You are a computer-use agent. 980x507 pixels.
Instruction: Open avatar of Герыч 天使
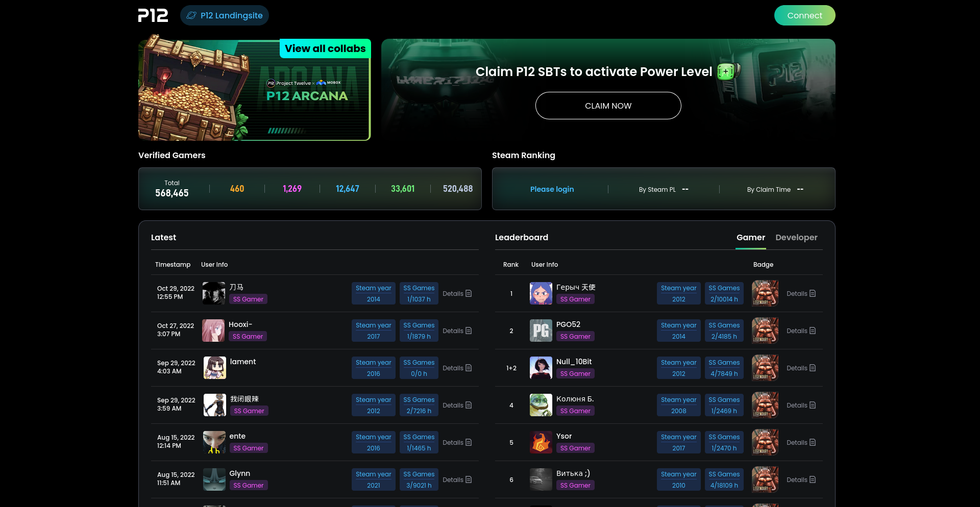541,293
